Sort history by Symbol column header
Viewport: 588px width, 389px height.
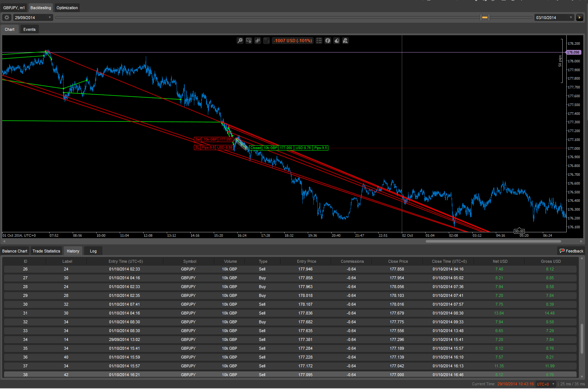[x=190, y=261]
